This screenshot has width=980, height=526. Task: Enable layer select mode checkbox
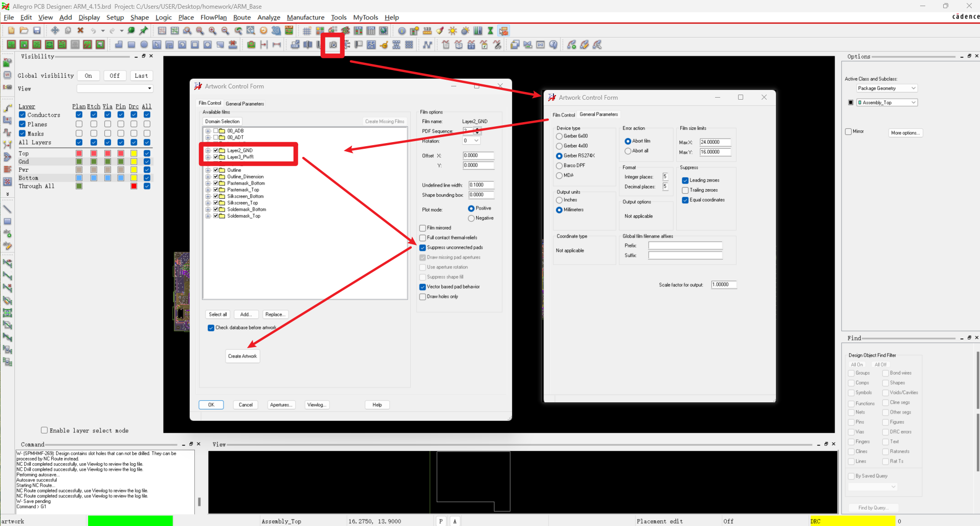44,430
